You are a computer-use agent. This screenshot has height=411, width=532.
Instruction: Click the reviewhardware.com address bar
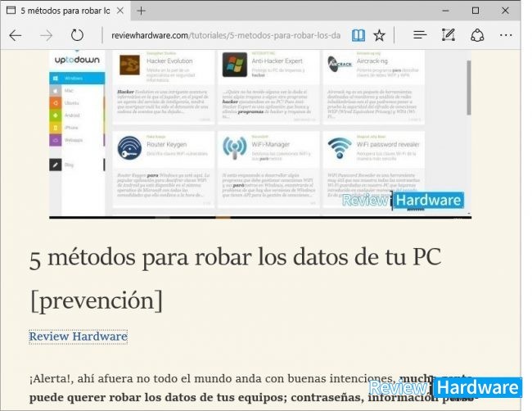pos(226,35)
